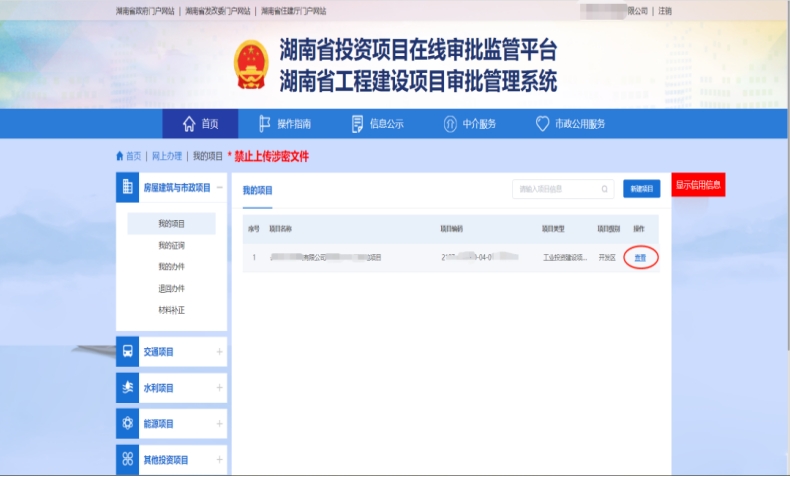Click the 项目编码 column header
The image size is (790, 477).
click(x=451, y=229)
